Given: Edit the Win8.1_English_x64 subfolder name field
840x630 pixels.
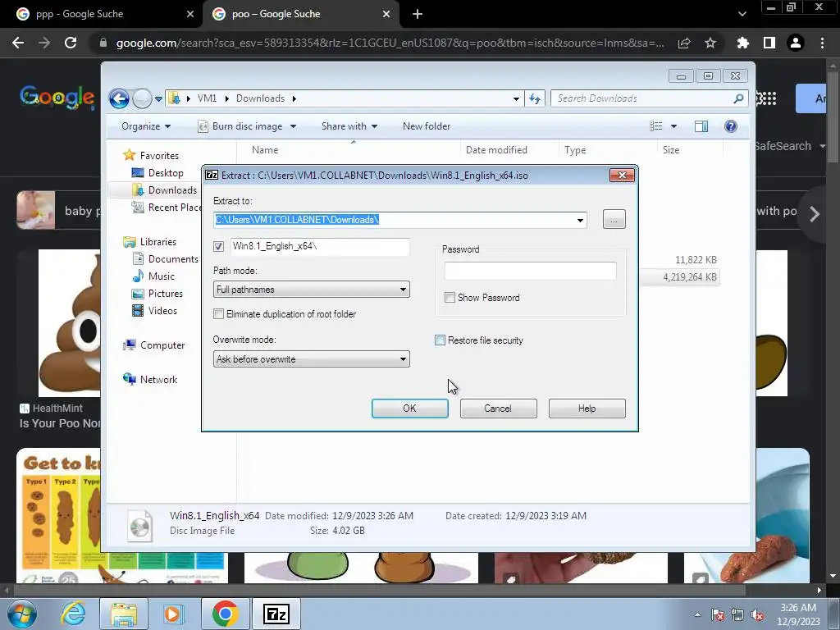Looking at the screenshot, I should (x=320, y=246).
